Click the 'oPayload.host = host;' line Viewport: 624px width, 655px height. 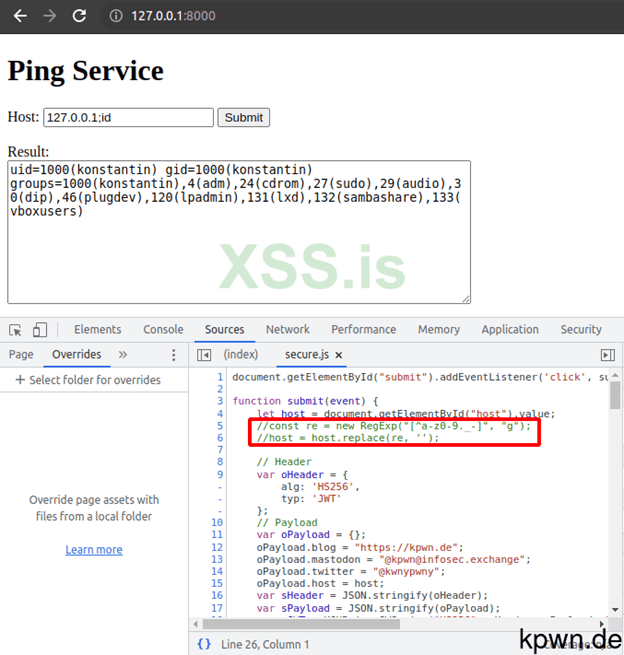(x=320, y=584)
